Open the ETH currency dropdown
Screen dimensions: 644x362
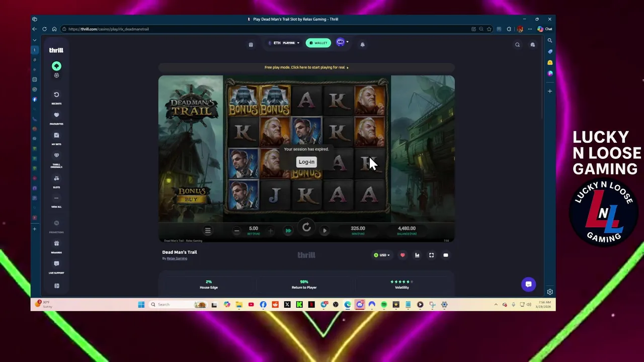(283, 43)
